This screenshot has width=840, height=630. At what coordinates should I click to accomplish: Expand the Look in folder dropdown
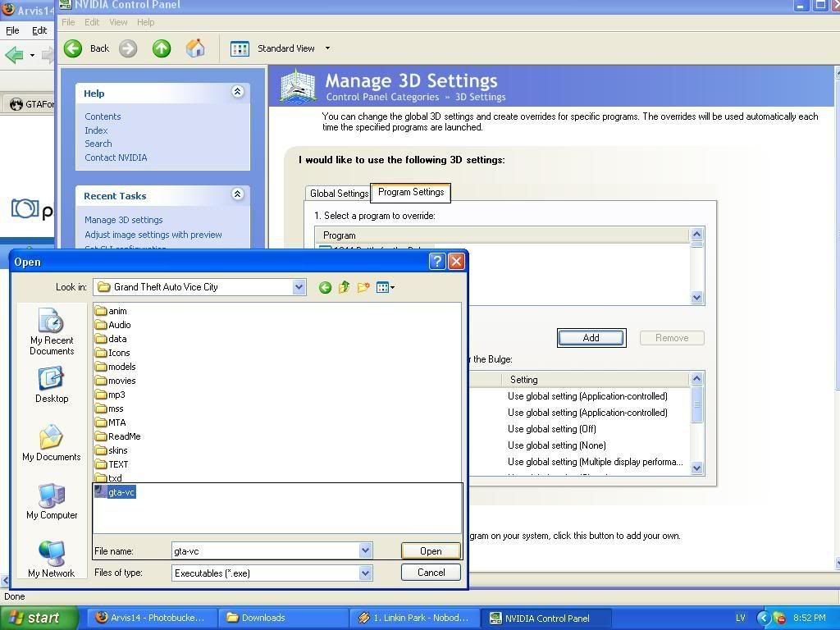tap(299, 287)
